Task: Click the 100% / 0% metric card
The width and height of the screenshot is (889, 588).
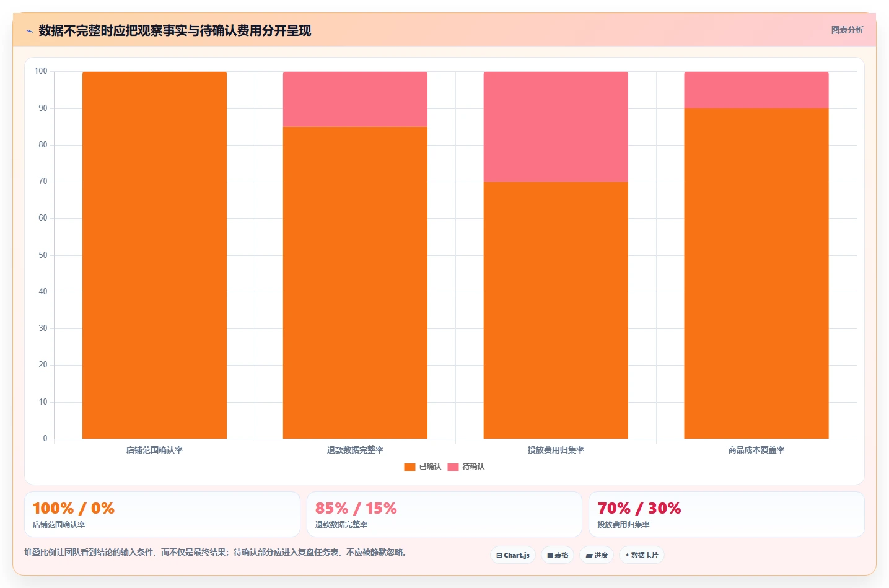Action: pos(162,514)
